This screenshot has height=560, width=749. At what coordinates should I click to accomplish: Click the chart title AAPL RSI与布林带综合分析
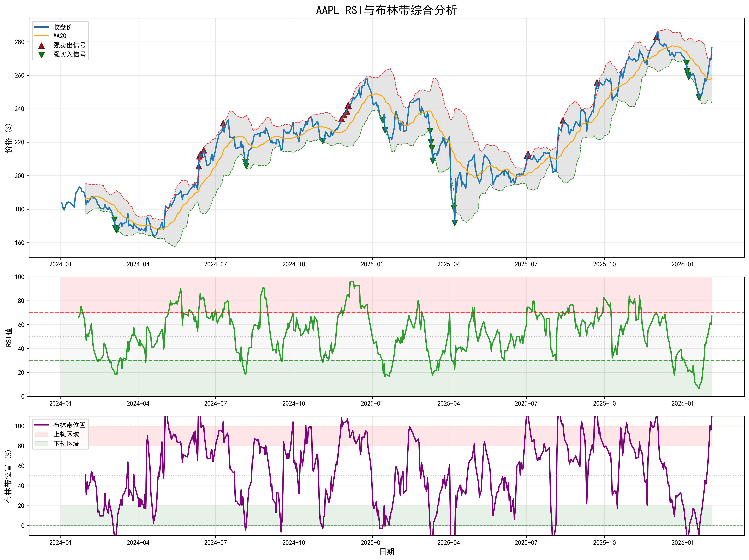click(386, 10)
